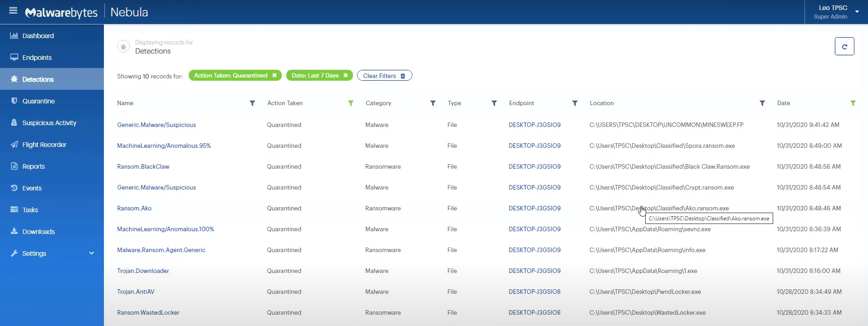The height and width of the screenshot is (326, 868).
Task: Open the Endpoint column filter icon
Action: (x=575, y=103)
